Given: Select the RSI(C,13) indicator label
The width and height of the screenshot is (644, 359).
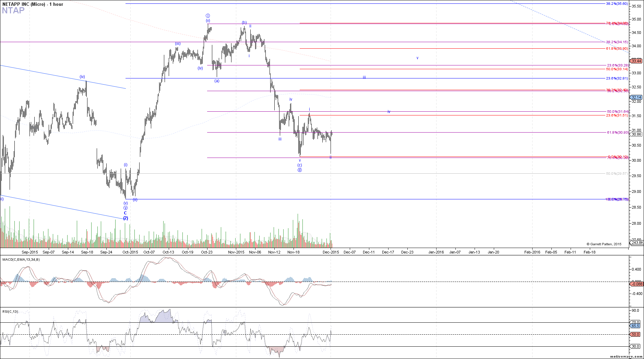Looking at the screenshot, I should click(x=10, y=311).
